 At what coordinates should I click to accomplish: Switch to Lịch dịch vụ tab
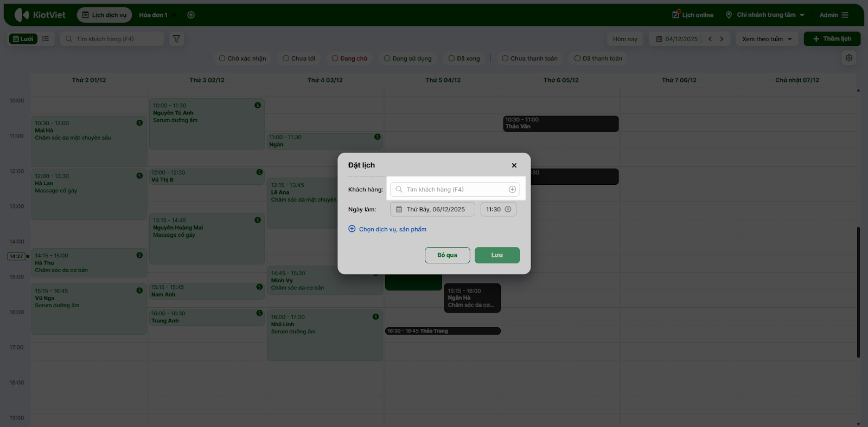coord(105,15)
